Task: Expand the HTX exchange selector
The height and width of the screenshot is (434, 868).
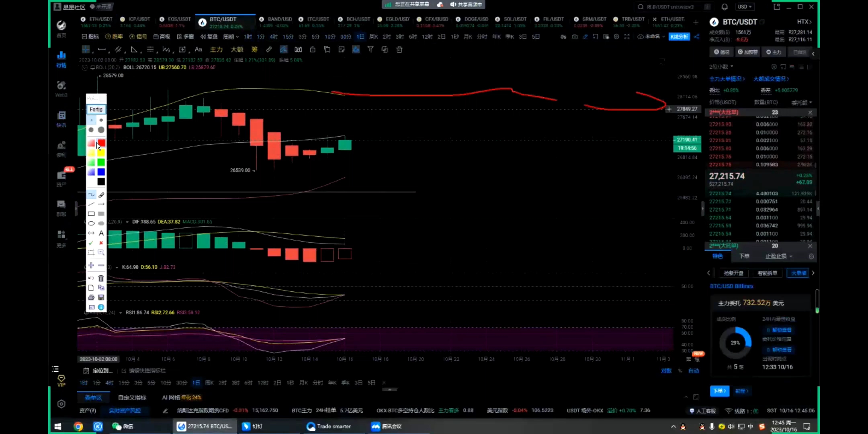Action: 805,22
